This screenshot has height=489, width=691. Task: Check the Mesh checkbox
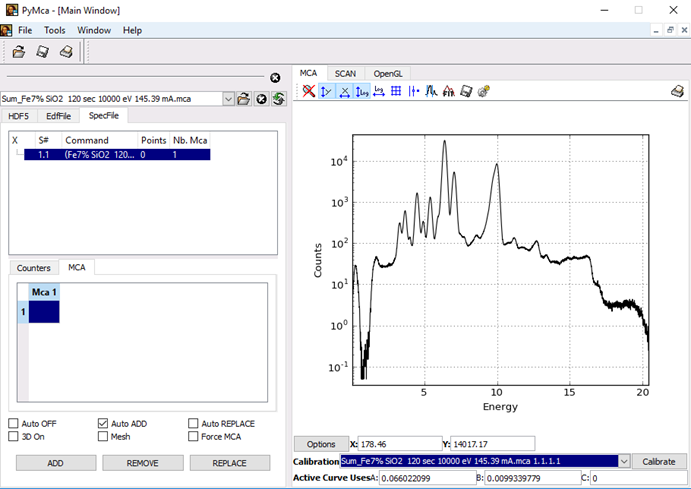click(x=103, y=437)
